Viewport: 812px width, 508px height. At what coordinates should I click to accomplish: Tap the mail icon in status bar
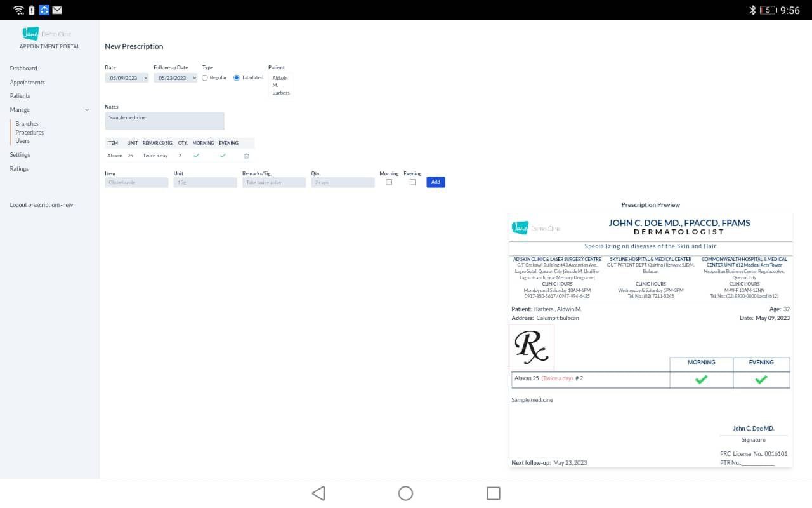click(x=57, y=10)
